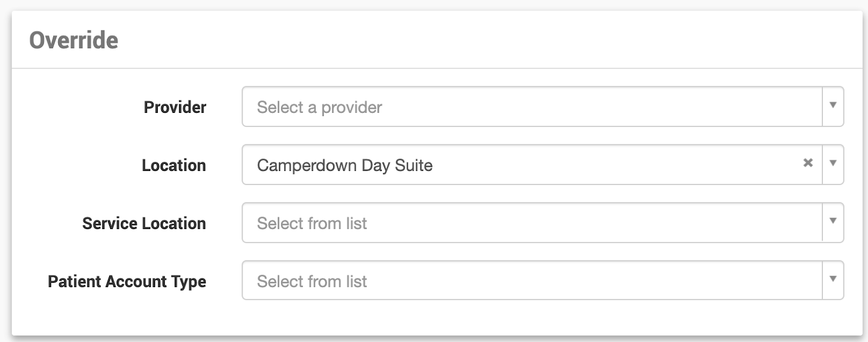Screen dimensions: 868x342
Task: Expand the Service Location dropdown arrow
Action: (x=833, y=221)
